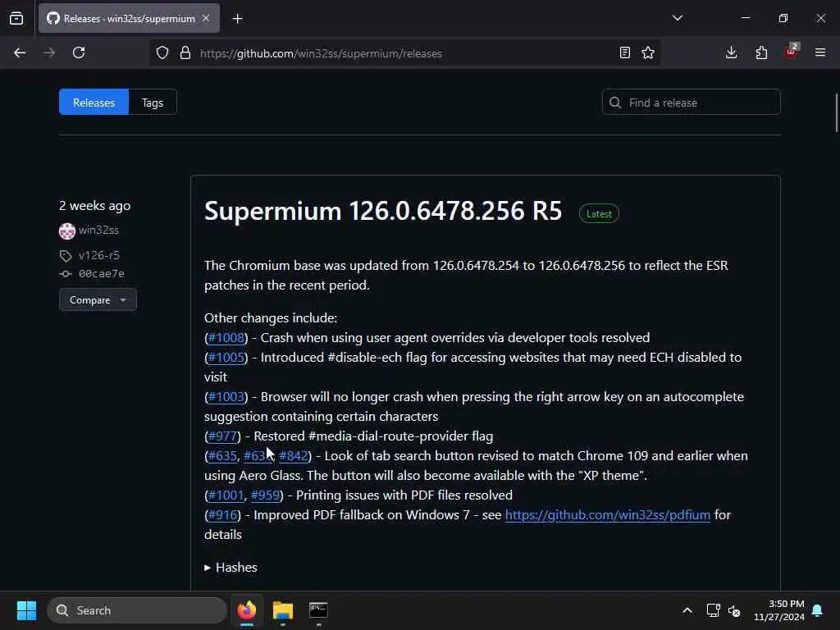Go forward one page
This screenshot has width=840, height=630.
(49, 52)
